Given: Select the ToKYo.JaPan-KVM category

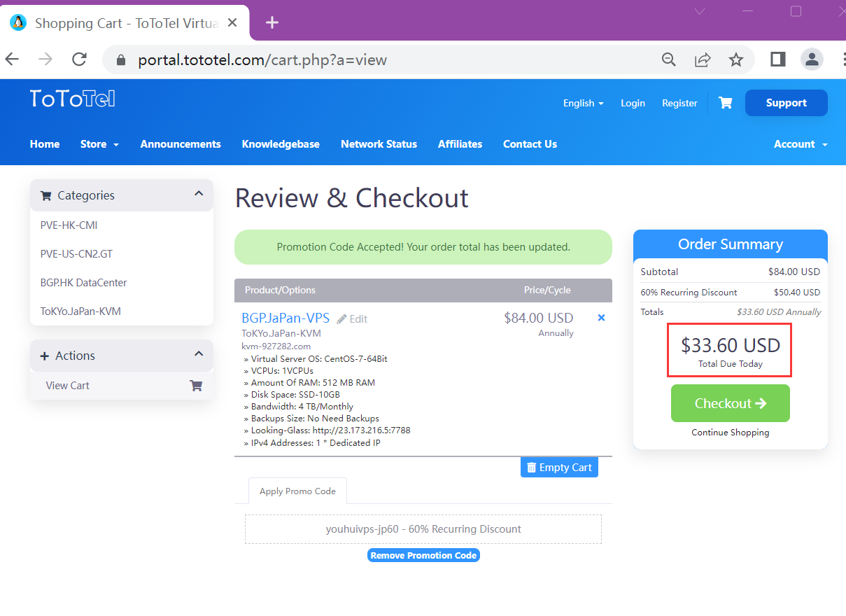Looking at the screenshot, I should click(80, 311).
